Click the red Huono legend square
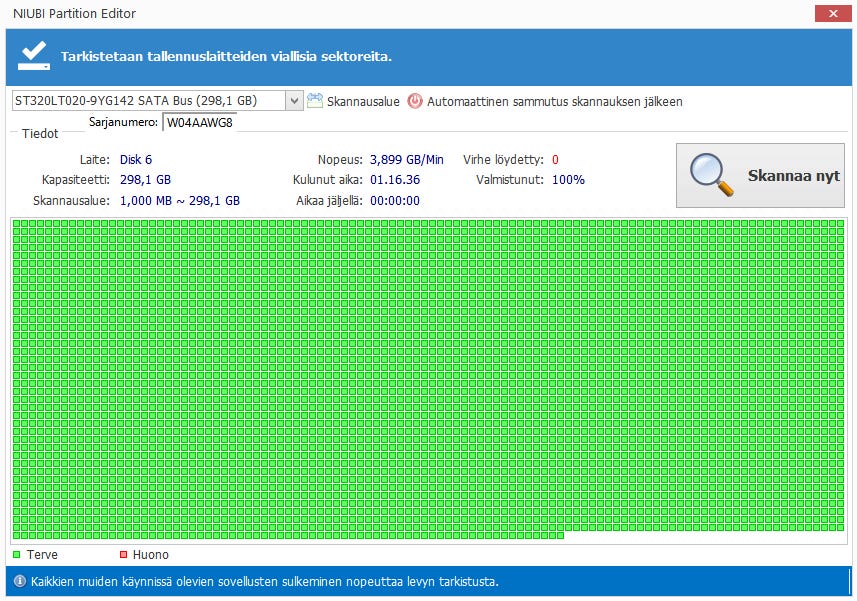 pos(124,555)
